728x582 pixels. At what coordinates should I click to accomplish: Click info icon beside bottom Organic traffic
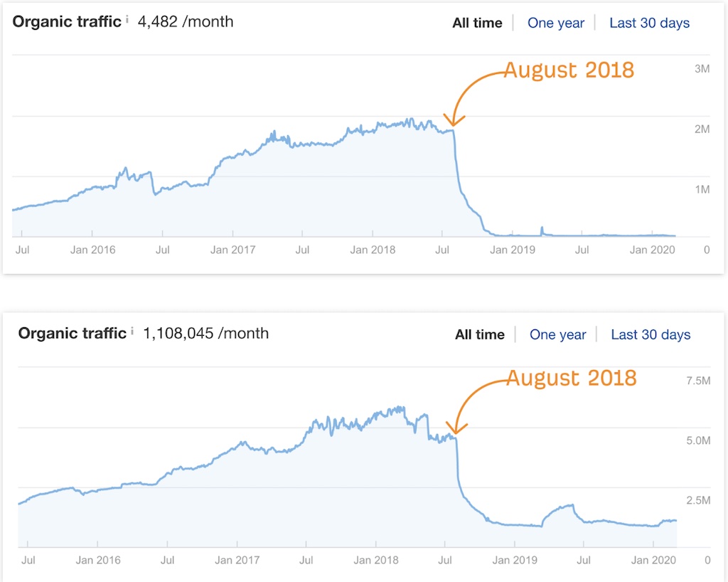point(132,331)
